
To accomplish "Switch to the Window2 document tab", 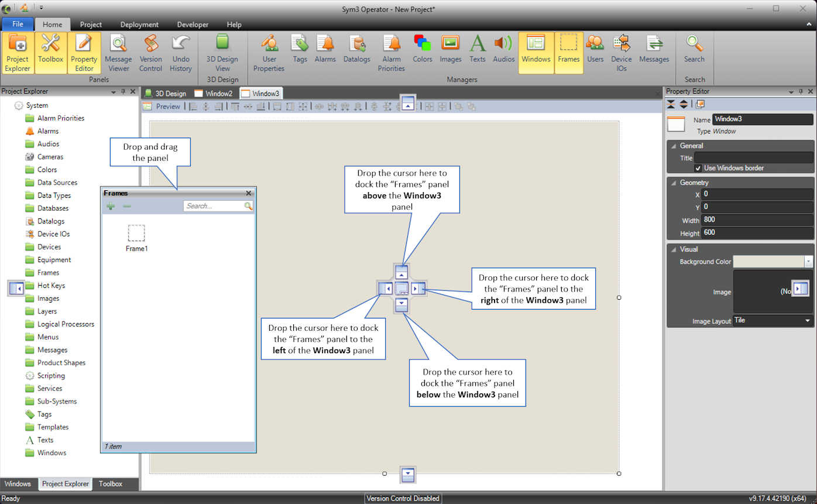I will pyautogui.click(x=214, y=93).
